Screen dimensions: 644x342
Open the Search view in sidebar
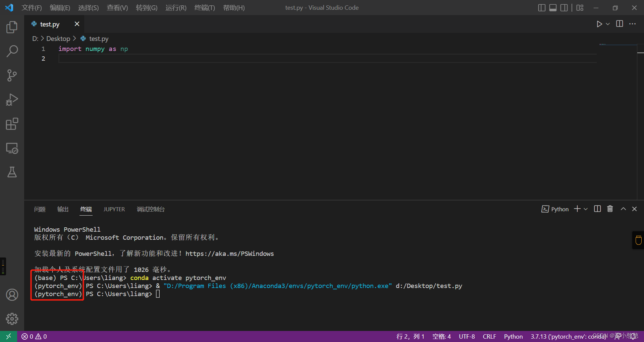pos(12,51)
